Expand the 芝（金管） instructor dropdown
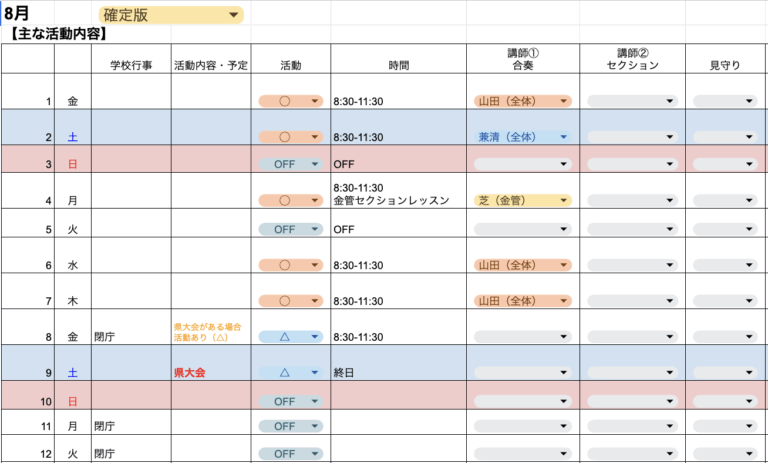 pyautogui.click(x=564, y=200)
